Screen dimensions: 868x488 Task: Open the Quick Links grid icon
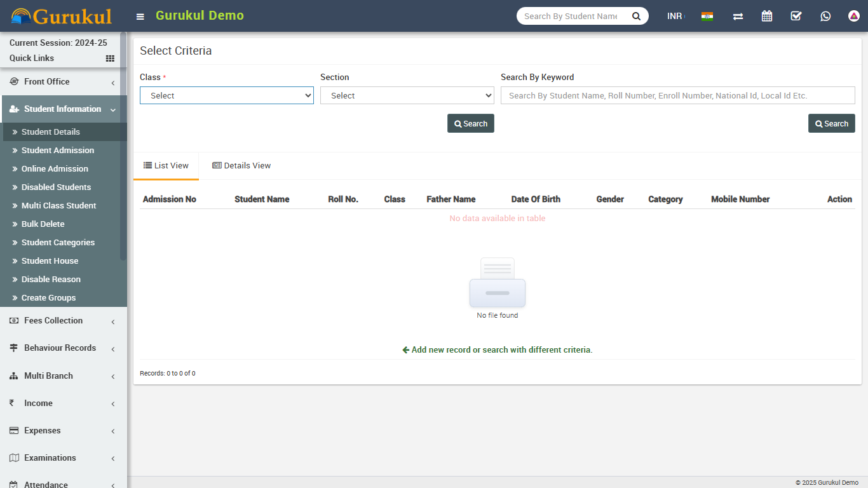coord(110,58)
